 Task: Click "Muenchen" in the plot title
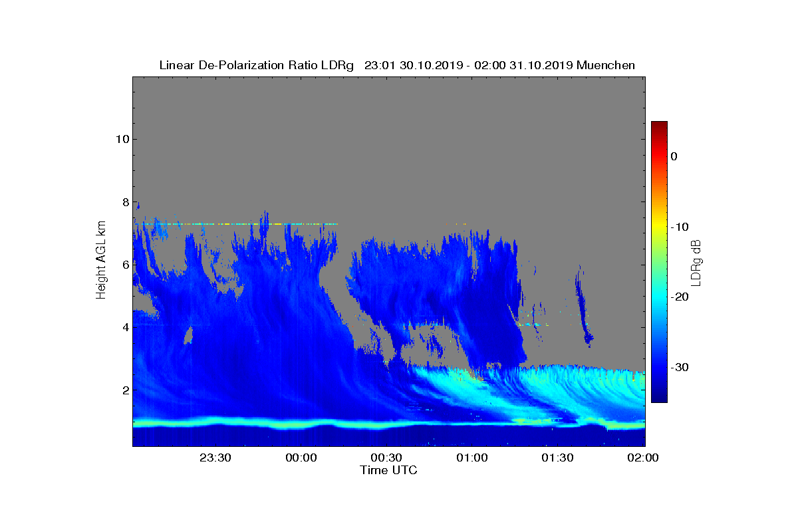pos(606,65)
